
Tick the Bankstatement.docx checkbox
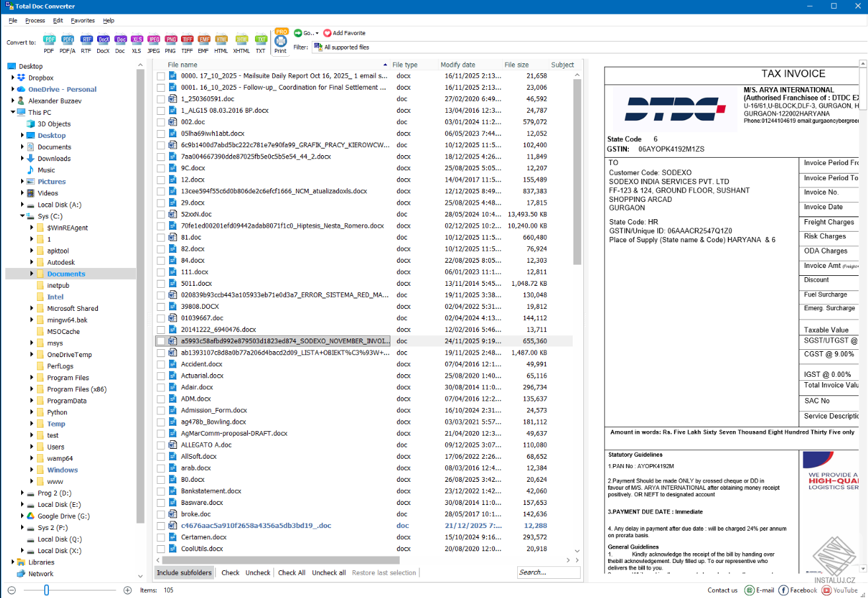[x=161, y=491]
